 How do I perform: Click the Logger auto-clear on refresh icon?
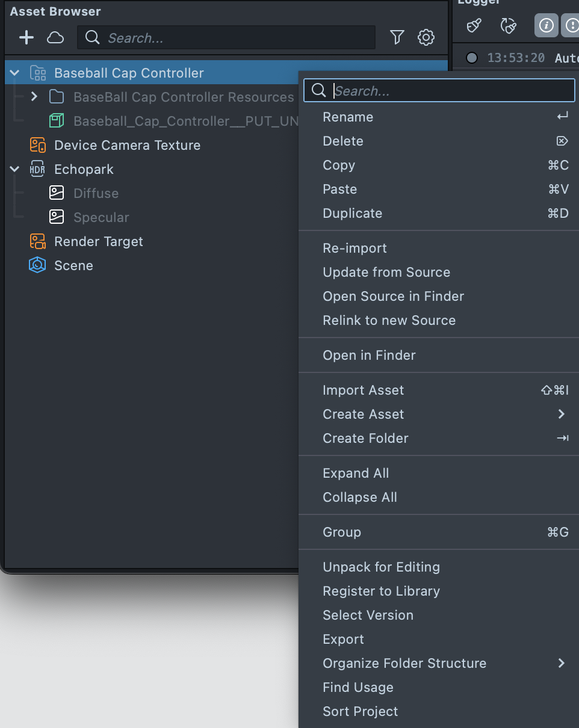coord(509,26)
